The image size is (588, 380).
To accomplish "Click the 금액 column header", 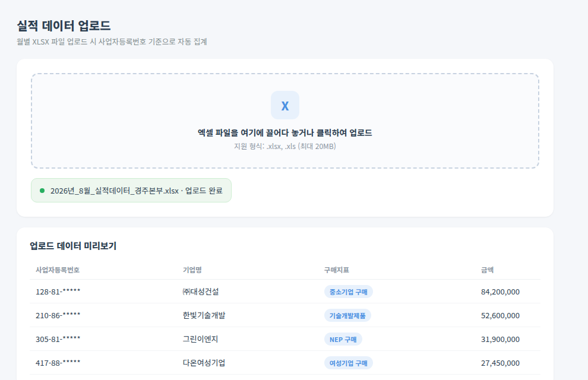I will [x=487, y=270].
